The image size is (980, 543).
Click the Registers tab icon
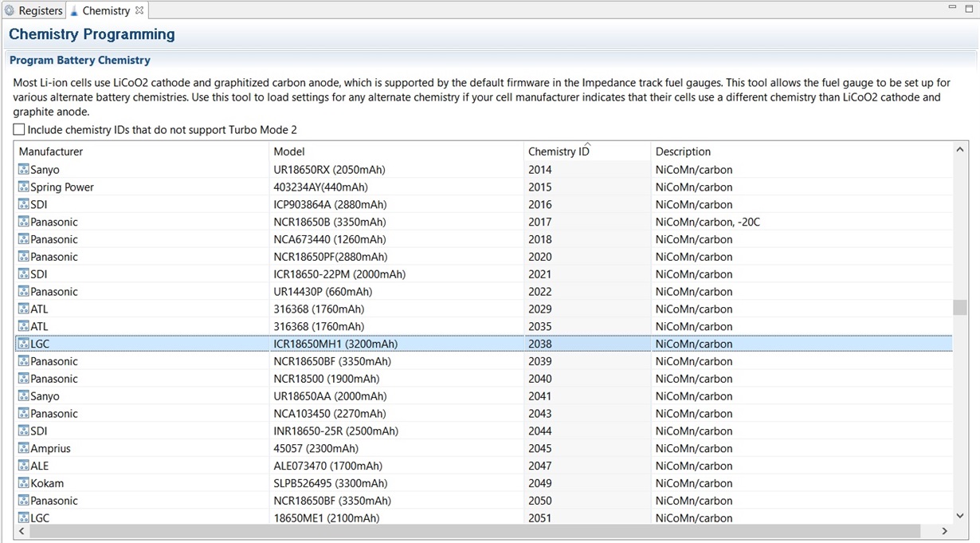tap(10, 10)
